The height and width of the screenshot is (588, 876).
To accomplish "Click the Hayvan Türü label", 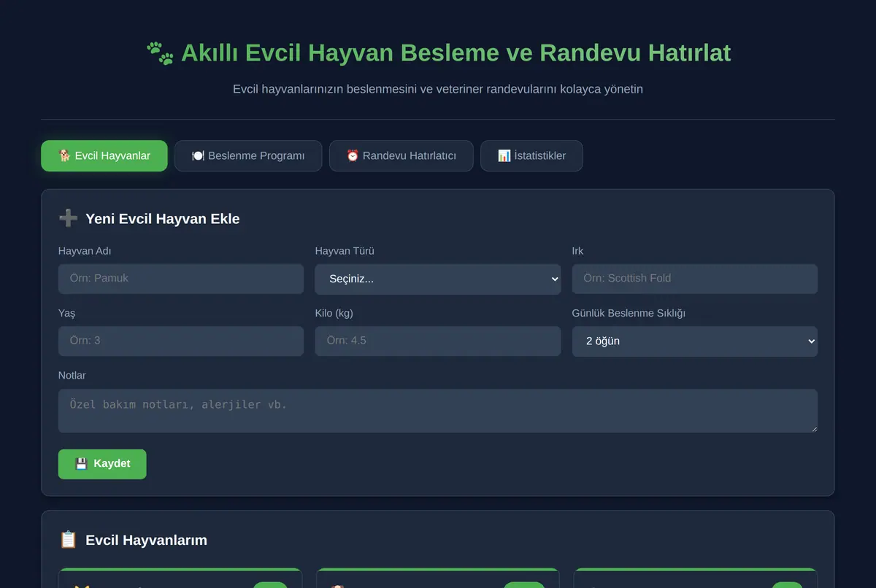I will pos(345,251).
